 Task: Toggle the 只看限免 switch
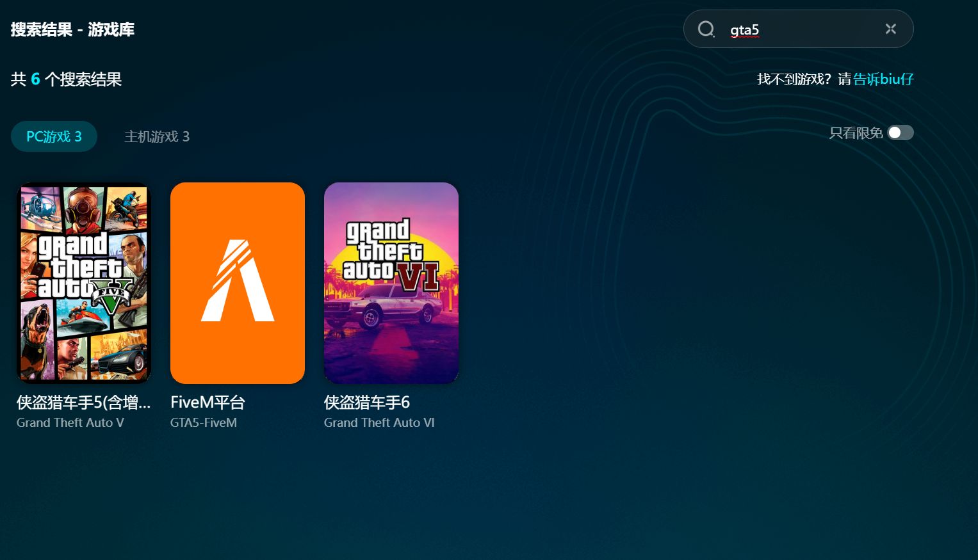[x=900, y=132]
